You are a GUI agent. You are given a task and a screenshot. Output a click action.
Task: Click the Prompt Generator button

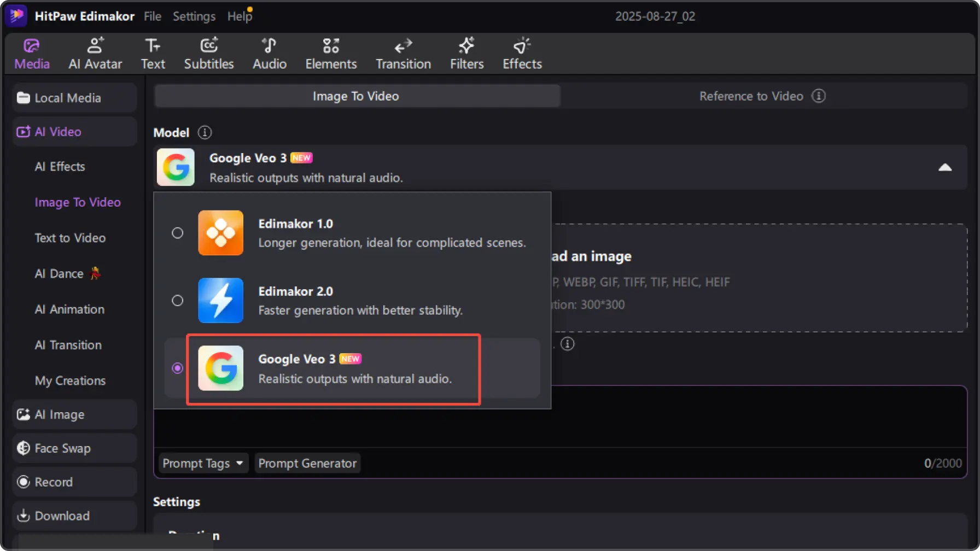tap(307, 463)
